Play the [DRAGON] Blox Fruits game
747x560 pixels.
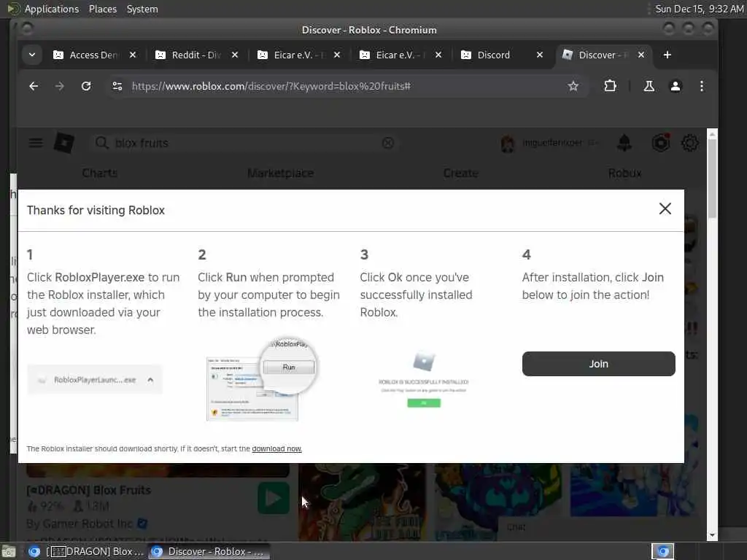274,498
